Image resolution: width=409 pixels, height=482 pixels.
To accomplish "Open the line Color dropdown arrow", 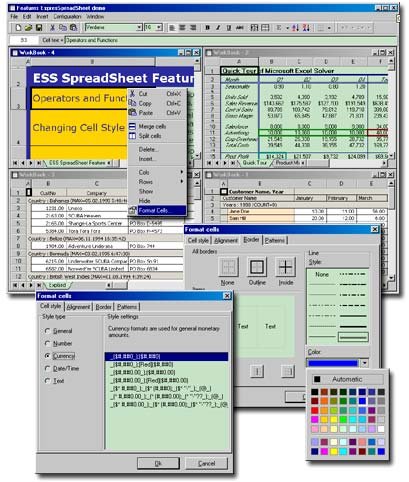I will coord(364,363).
